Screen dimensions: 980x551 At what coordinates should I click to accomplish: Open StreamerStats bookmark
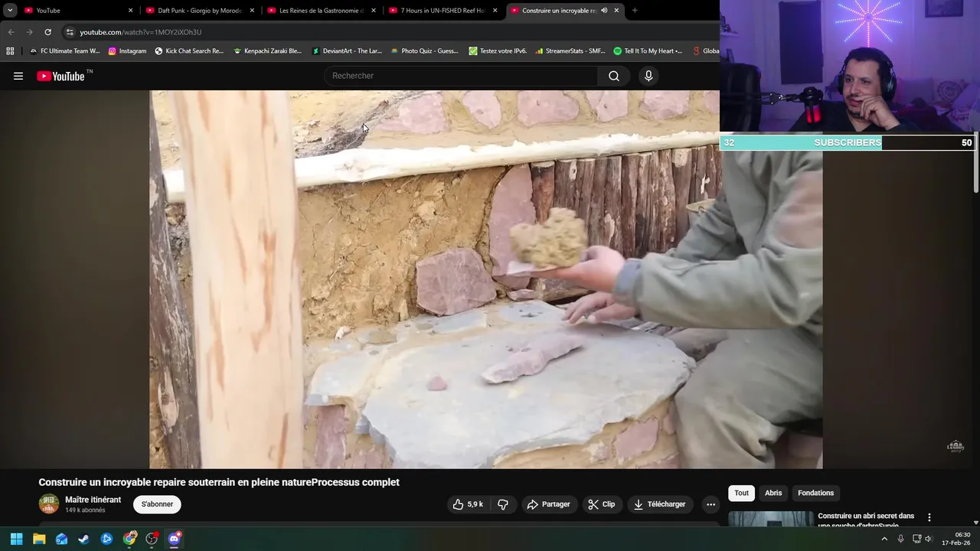point(570,51)
